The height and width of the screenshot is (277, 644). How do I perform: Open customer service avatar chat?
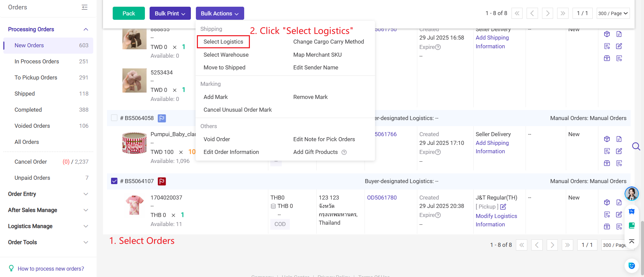point(632,193)
